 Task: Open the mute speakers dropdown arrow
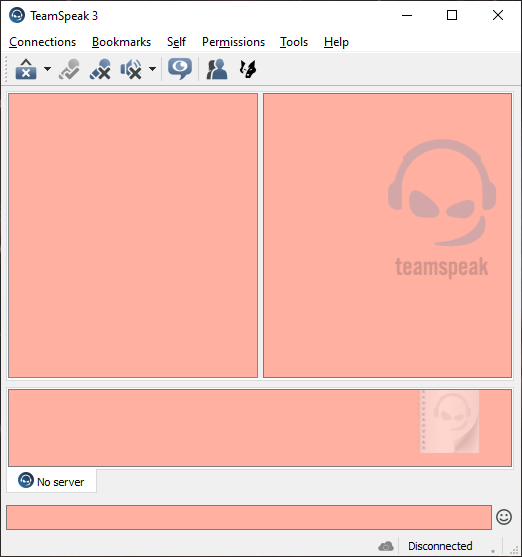[152, 69]
